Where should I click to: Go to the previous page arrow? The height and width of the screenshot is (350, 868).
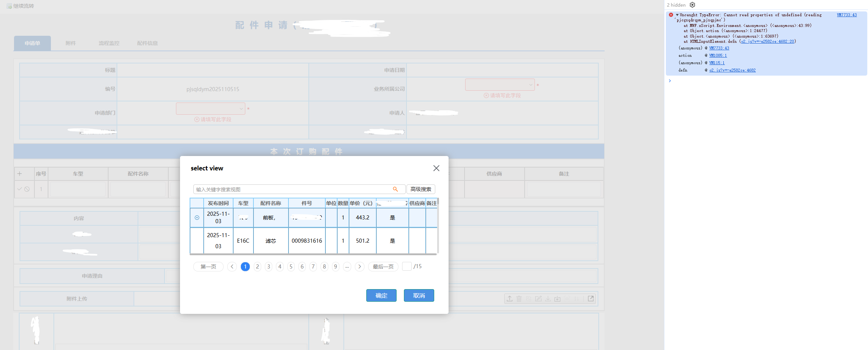[x=232, y=267]
